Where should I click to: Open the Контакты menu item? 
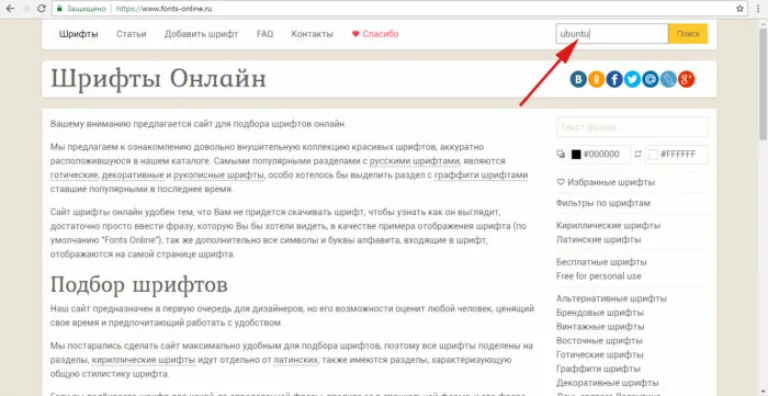(312, 34)
